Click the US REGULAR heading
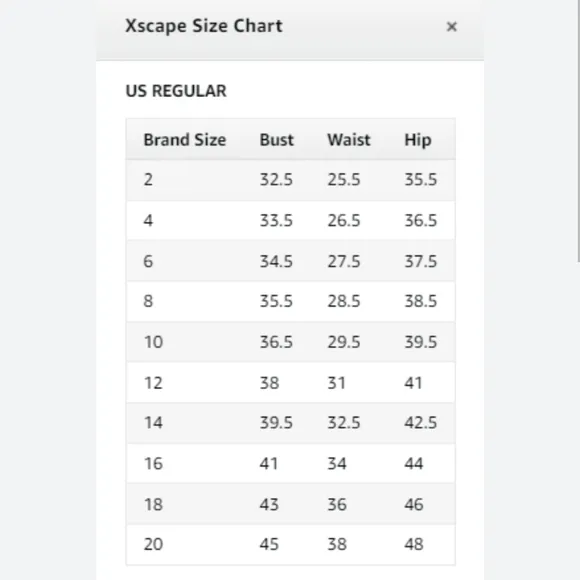The width and height of the screenshot is (580, 580). tap(176, 91)
